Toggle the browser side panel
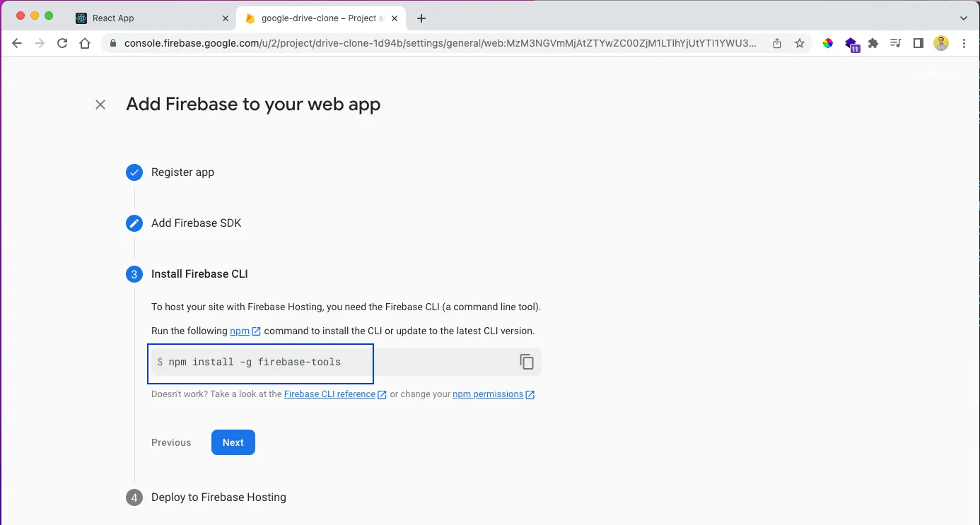980x525 pixels. pyautogui.click(x=918, y=44)
